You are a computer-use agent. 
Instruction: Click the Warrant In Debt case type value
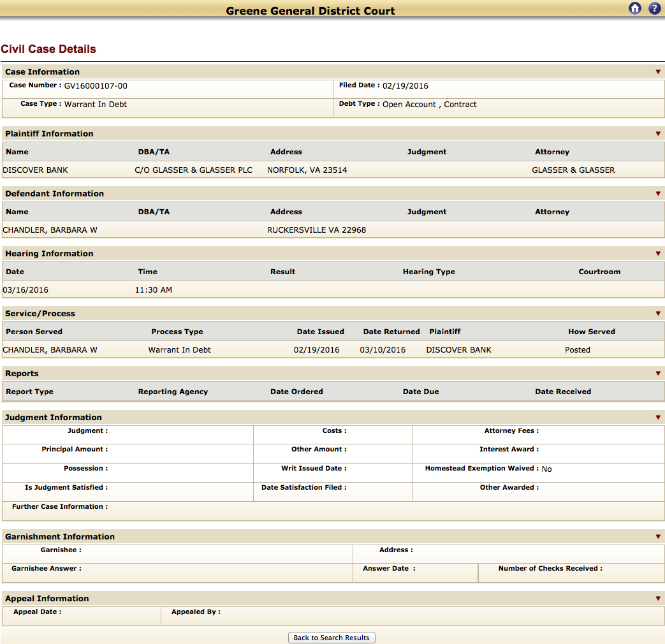point(96,105)
